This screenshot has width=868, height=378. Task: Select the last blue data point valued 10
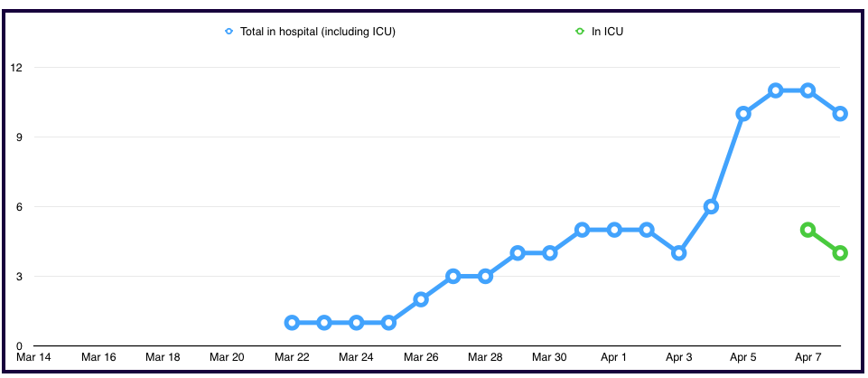click(x=840, y=114)
